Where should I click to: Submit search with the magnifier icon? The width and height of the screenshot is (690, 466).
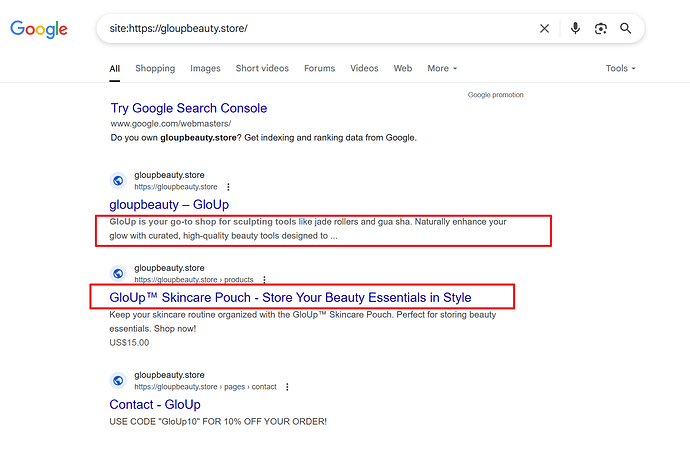(625, 29)
